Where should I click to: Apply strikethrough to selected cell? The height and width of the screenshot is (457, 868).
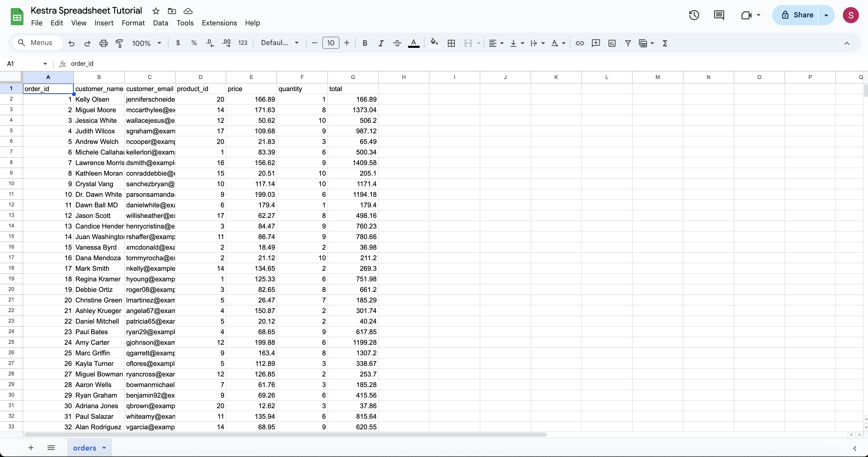click(x=397, y=43)
